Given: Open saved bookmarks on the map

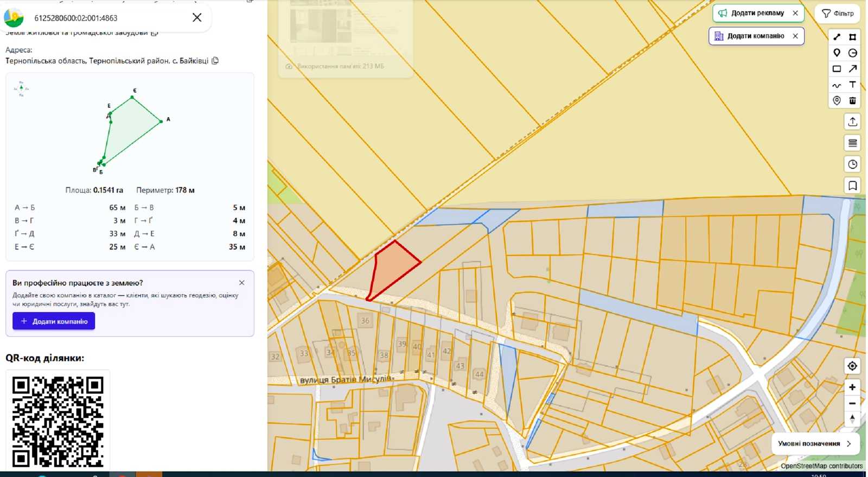Looking at the screenshot, I should [853, 186].
